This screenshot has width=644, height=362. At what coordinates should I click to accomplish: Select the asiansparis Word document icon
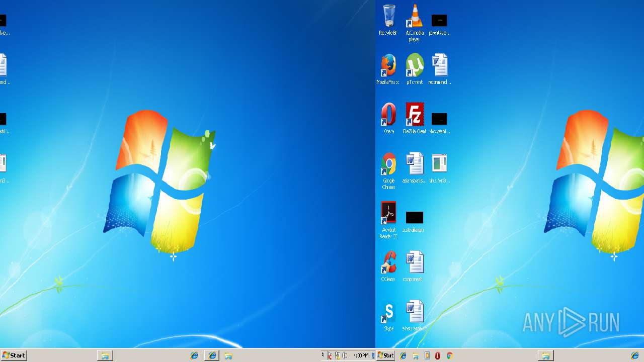414,168
